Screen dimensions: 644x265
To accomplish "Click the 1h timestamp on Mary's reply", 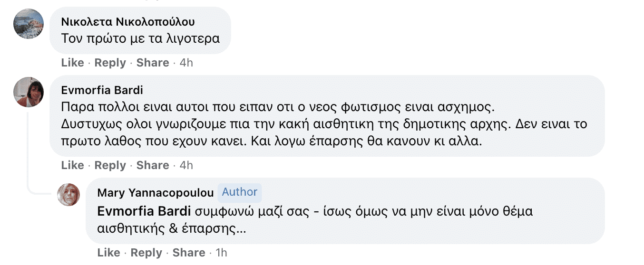I will pos(222,253).
